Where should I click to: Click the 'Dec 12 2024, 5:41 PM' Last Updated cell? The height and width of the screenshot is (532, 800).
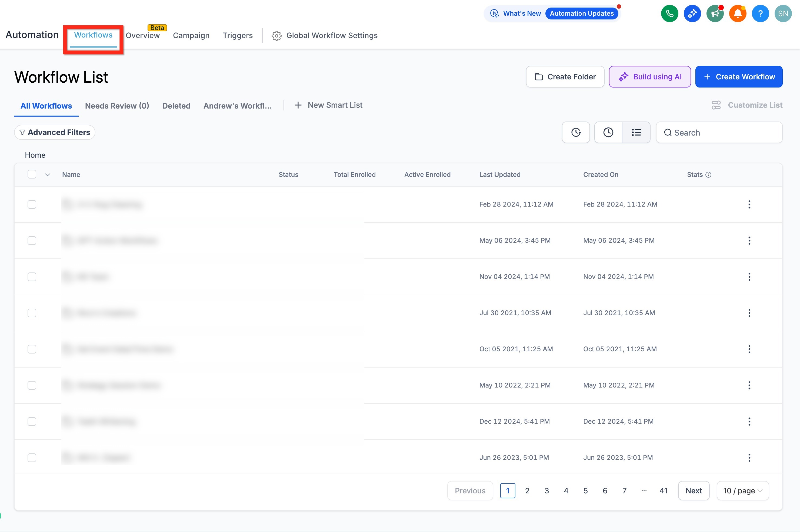tap(514, 421)
